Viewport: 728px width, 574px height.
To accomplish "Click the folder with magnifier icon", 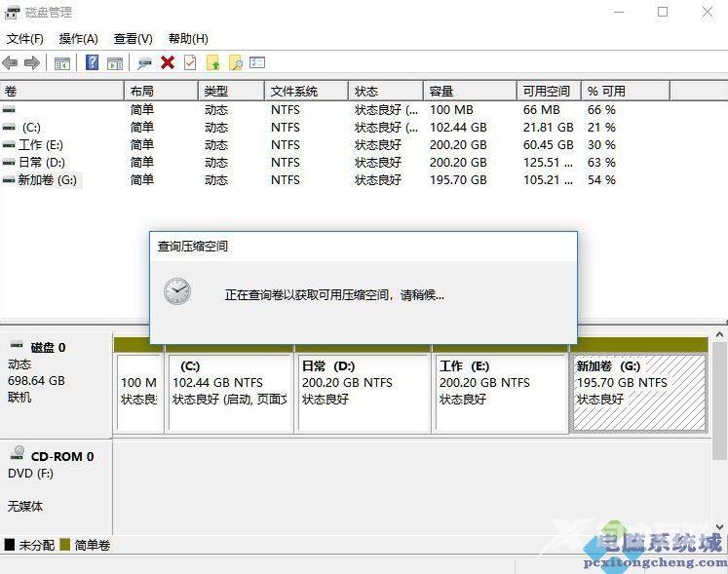I will tap(236, 62).
